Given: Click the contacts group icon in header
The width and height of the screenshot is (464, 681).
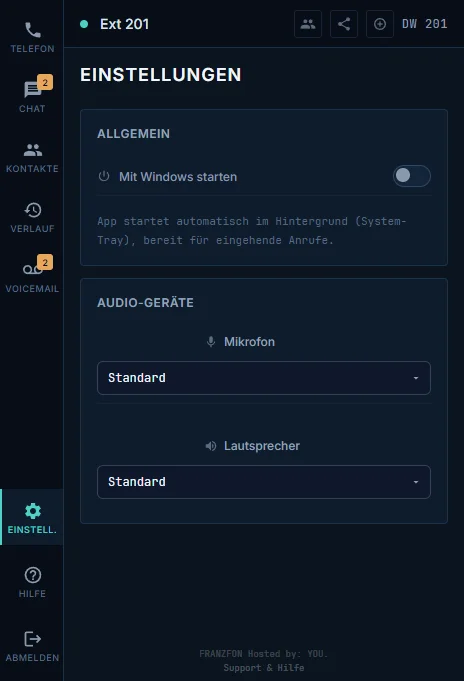Looking at the screenshot, I should click(x=308, y=24).
